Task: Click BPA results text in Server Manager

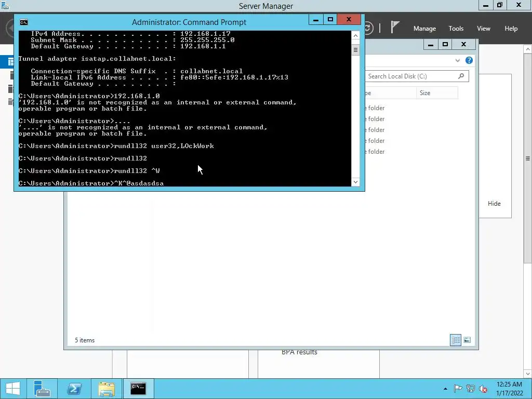Action: 299,352
